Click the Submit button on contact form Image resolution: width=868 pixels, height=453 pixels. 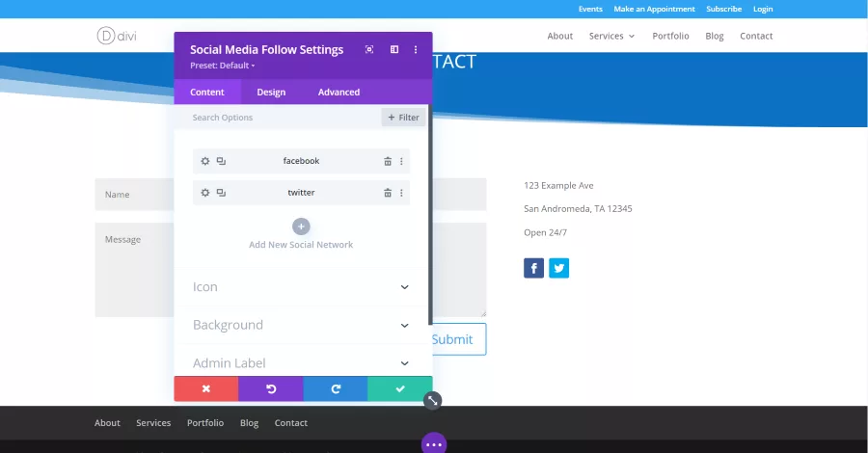459,339
